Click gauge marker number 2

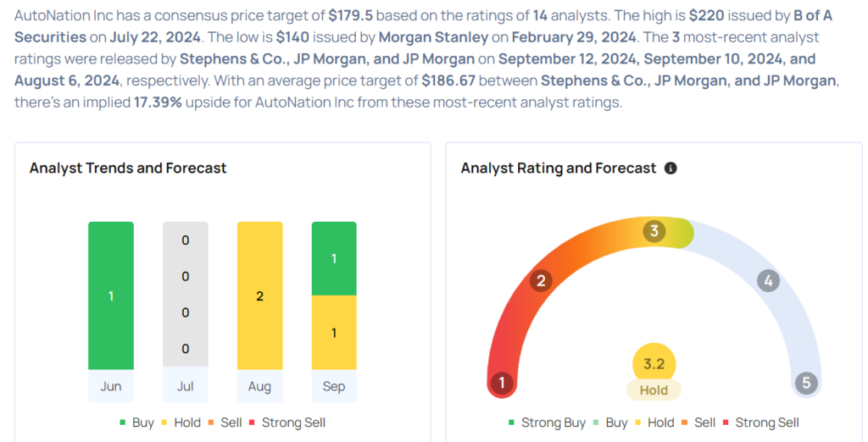[x=542, y=281]
